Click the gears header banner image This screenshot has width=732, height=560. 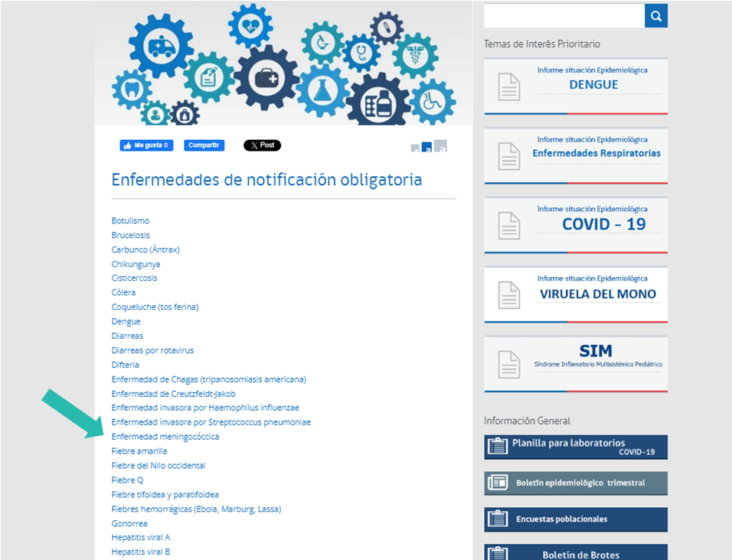point(283,63)
